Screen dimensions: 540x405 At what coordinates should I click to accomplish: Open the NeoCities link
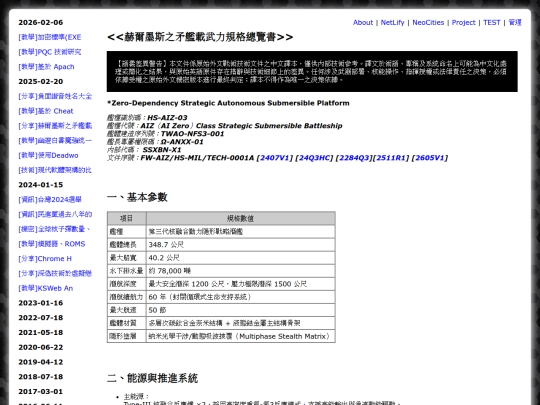[x=428, y=22]
